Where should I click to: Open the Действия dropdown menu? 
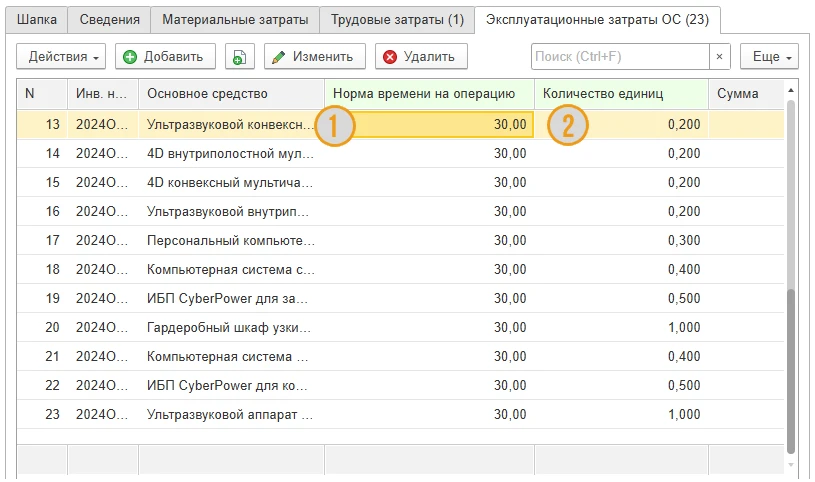pos(61,57)
